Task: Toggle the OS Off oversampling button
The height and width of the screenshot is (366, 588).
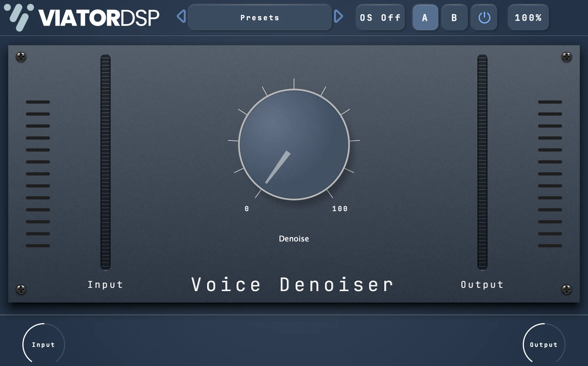Action: [380, 18]
